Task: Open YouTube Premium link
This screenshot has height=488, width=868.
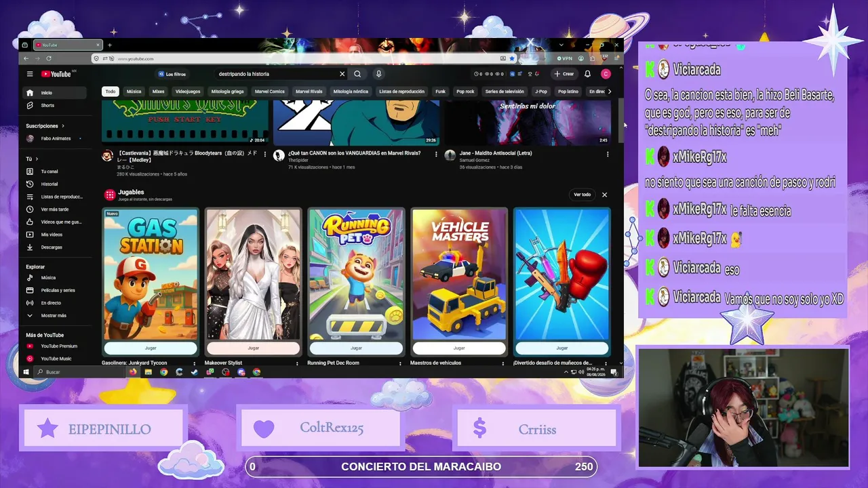Action: tap(54, 346)
